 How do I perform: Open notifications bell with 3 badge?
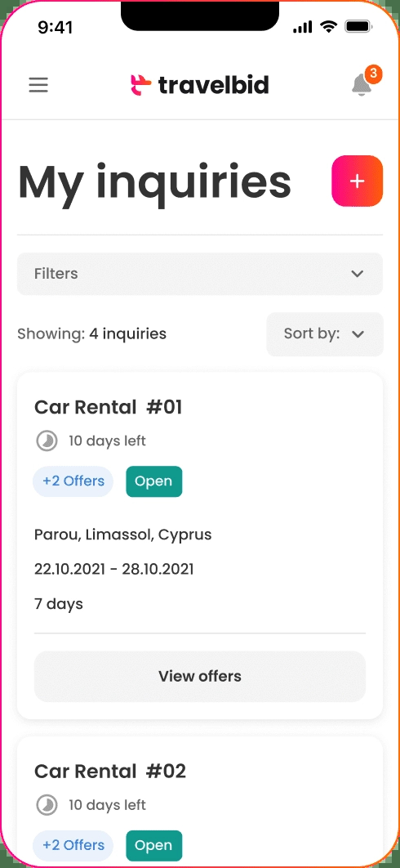tap(364, 83)
